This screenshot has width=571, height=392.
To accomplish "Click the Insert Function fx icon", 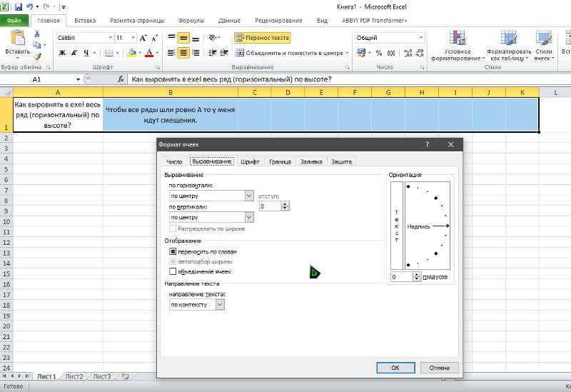I will click(121, 79).
